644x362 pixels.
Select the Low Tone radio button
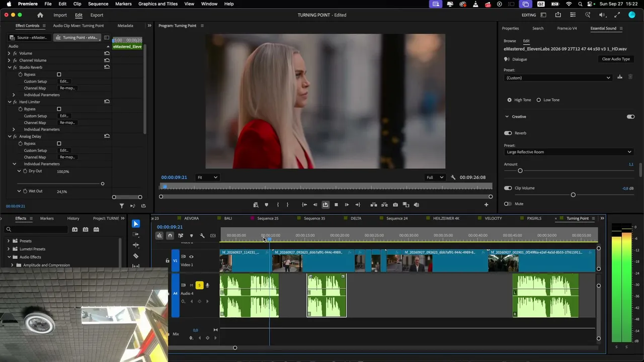coord(538,100)
